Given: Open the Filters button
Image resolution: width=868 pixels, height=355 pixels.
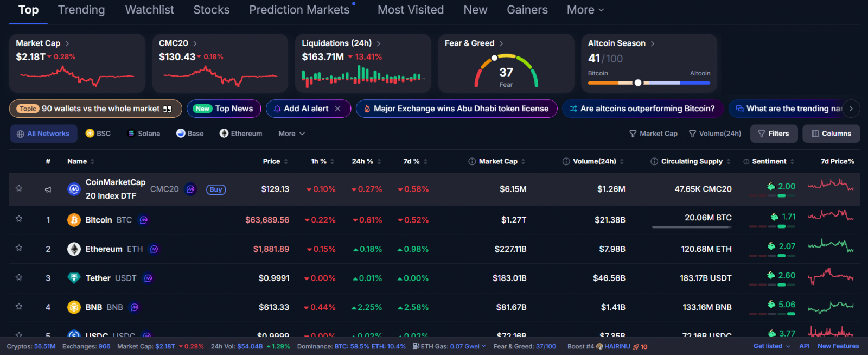Looking at the screenshot, I should tap(774, 134).
